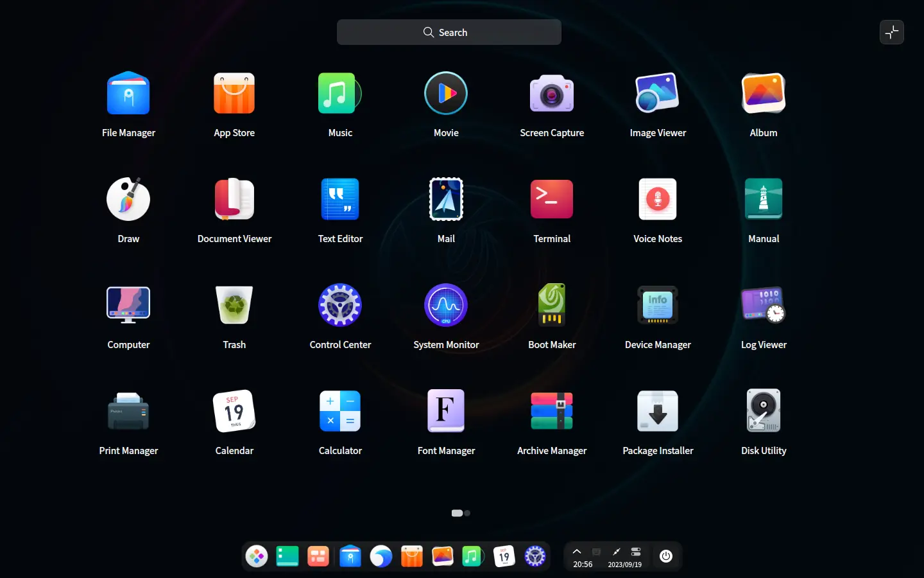Image resolution: width=924 pixels, height=578 pixels.
Task: Expand the system tray arrow in dock
Action: click(577, 552)
